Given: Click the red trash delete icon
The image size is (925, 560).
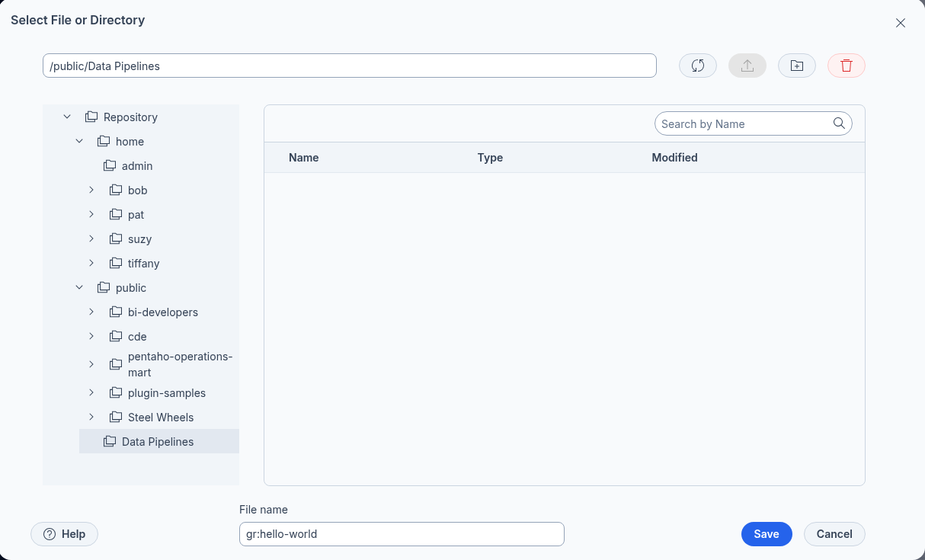Looking at the screenshot, I should [846, 66].
